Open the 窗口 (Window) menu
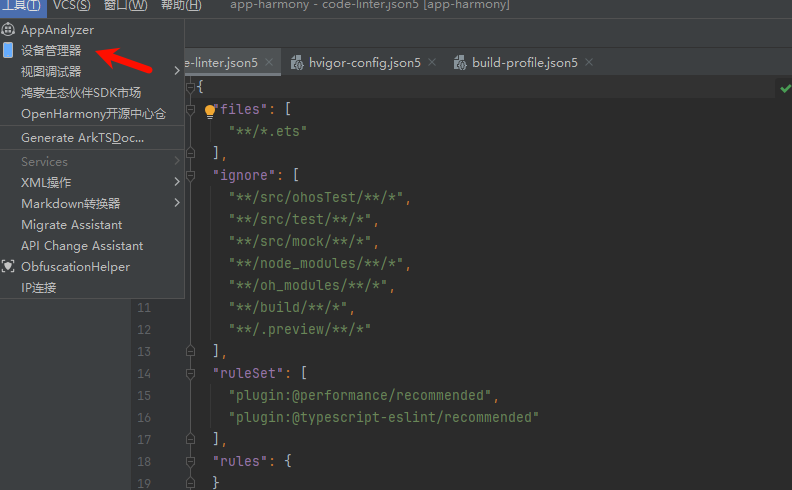The height and width of the screenshot is (490, 792). coord(125,5)
